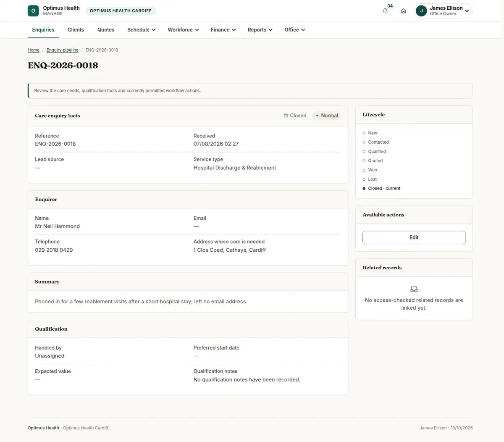Click the Lost lifecycle stage
The image size is (504, 442).
point(372,179)
